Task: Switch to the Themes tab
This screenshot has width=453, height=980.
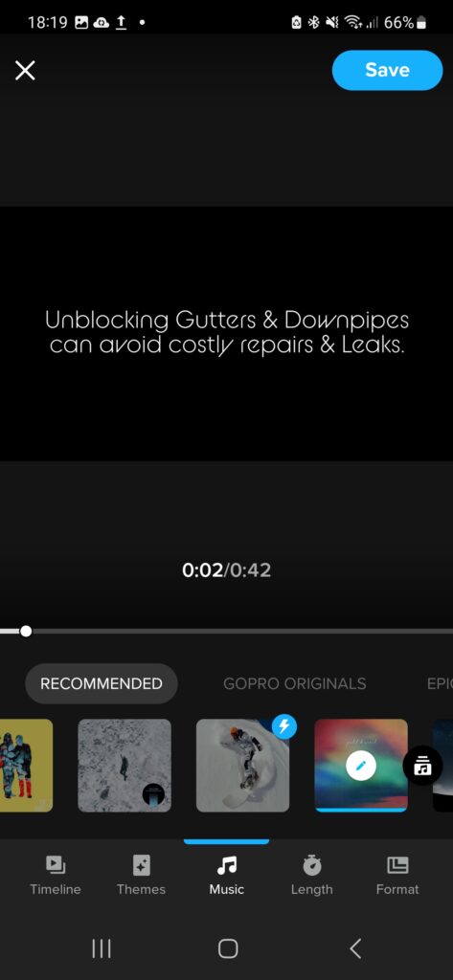Action: [x=141, y=877]
